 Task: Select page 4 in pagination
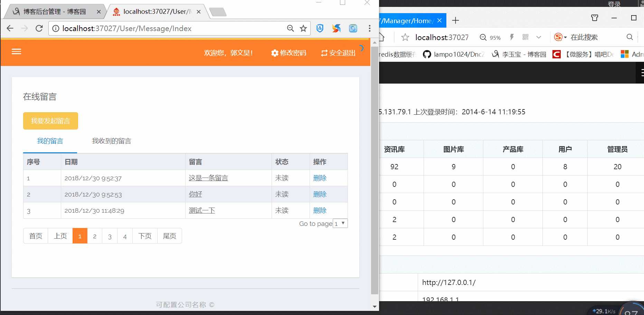click(x=125, y=236)
